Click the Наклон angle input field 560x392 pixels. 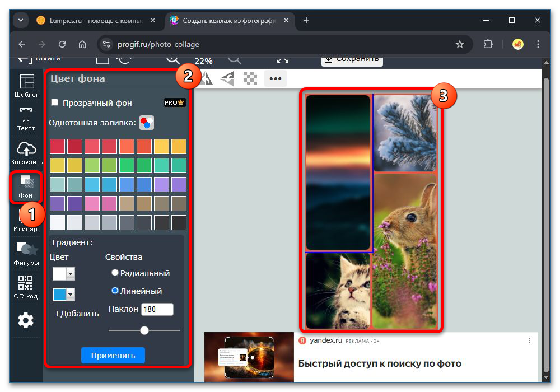point(157,309)
